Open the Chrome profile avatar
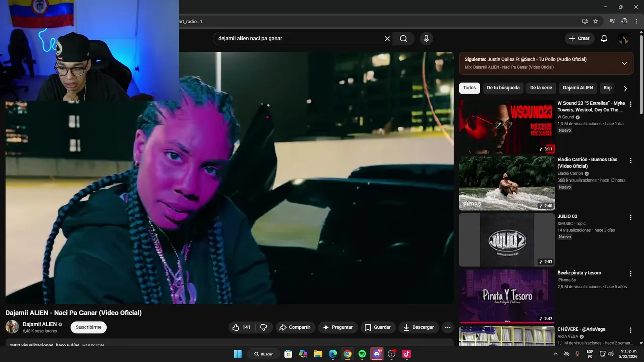This screenshot has height=362, width=644. tap(624, 21)
